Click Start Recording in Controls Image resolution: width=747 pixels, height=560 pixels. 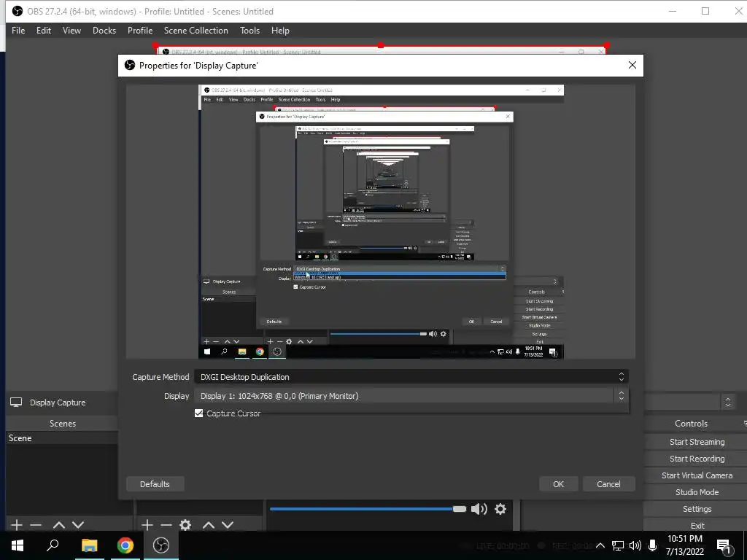(x=697, y=459)
